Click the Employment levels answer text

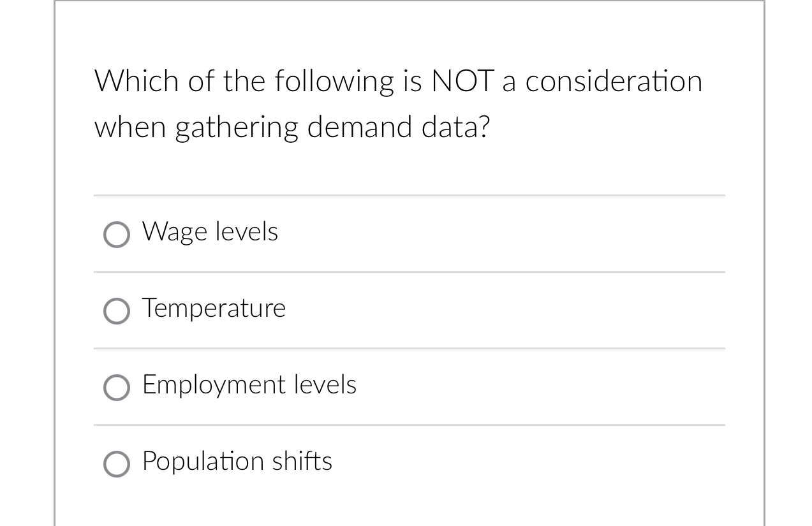point(248,385)
